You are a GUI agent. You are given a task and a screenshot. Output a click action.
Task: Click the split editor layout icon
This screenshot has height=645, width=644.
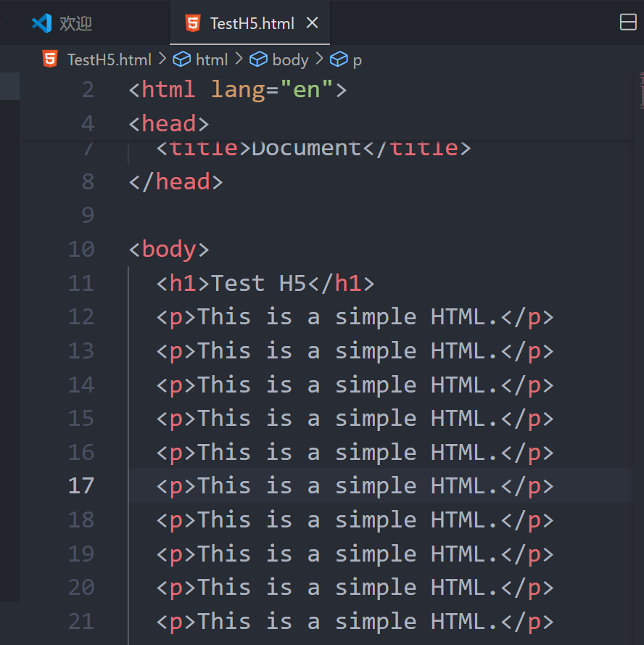click(628, 22)
